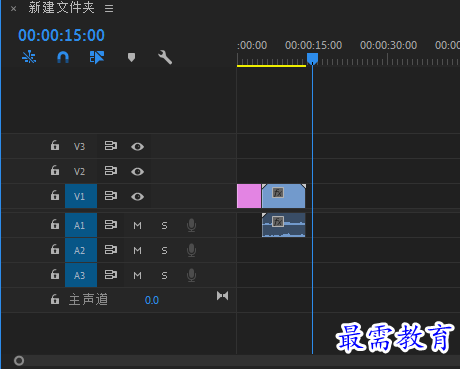Mute track A2
This screenshot has width=460, height=369.
(137, 250)
